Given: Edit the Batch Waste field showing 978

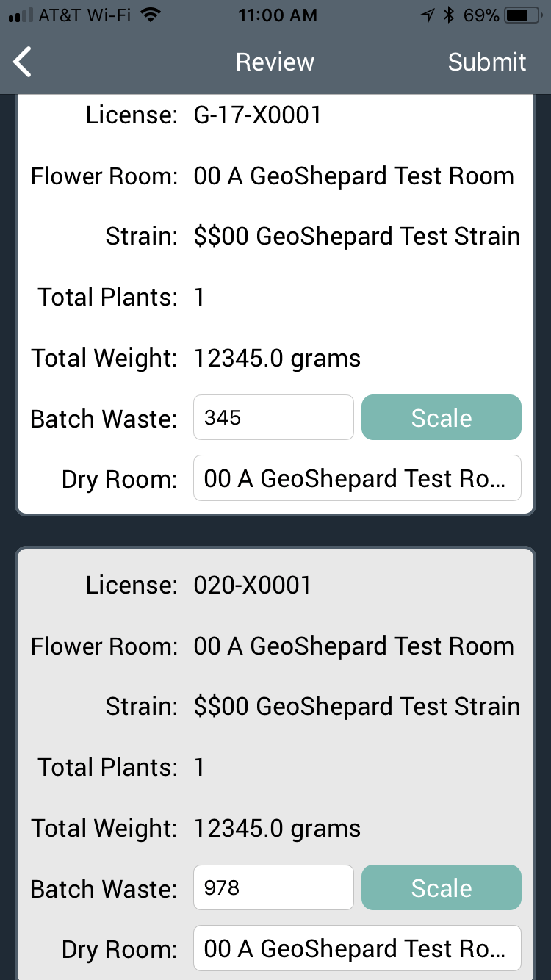Looking at the screenshot, I should click(x=273, y=888).
